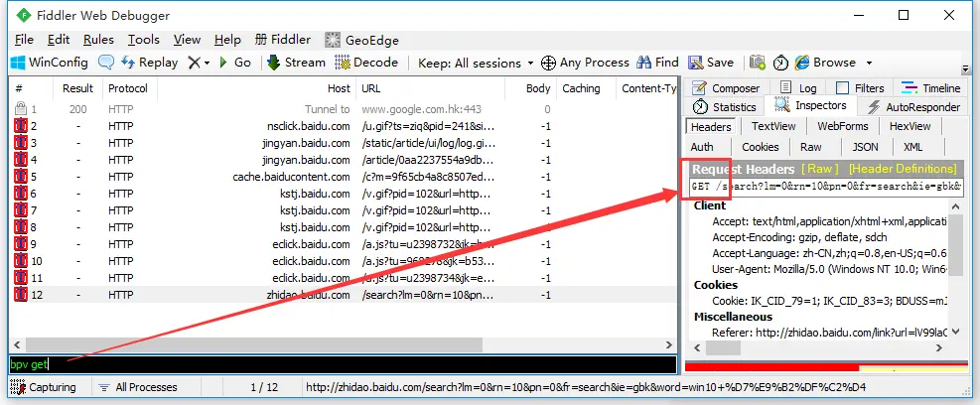Open the Tools menu

(144, 40)
